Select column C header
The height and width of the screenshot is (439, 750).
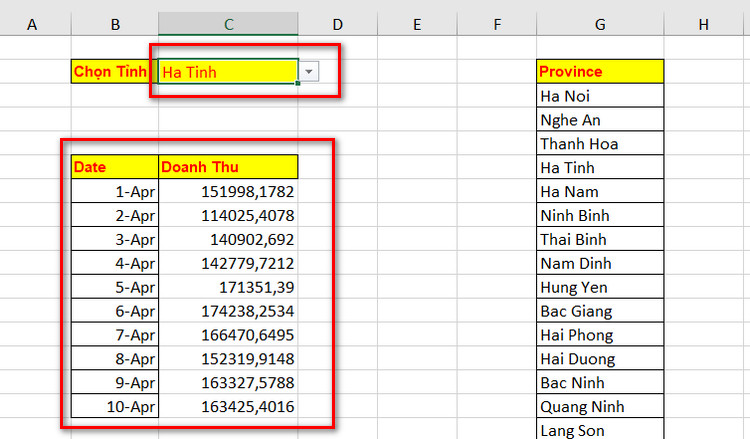[228, 24]
